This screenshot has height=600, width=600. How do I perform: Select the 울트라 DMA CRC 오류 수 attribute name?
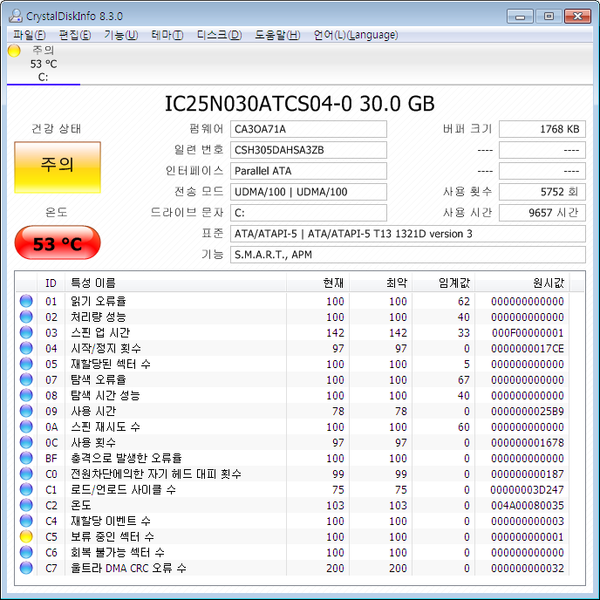(x=128, y=568)
